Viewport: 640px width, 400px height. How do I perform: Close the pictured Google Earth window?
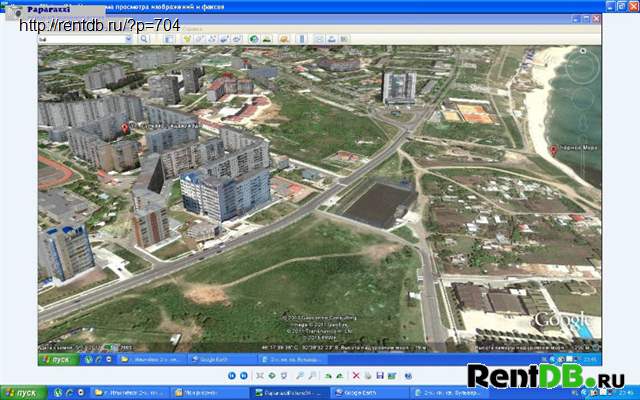(596, 19)
